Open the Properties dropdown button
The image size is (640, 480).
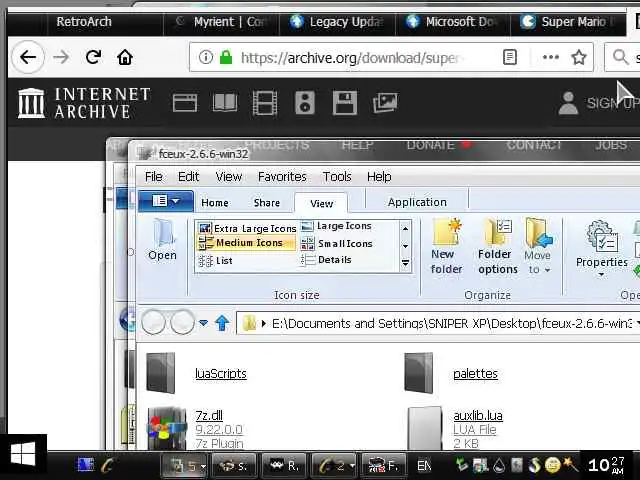pos(602,249)
